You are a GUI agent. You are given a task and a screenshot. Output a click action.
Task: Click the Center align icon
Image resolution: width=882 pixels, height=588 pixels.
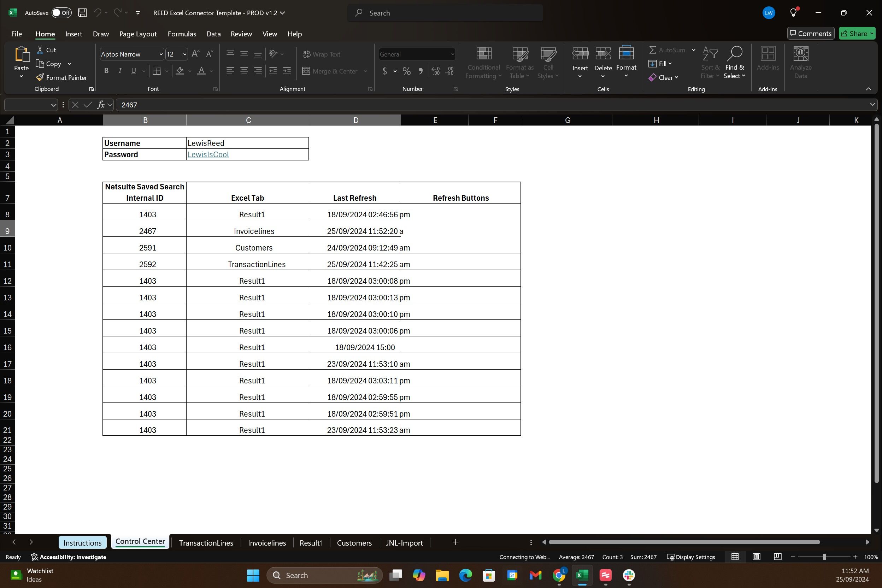[x=244, y=71]
